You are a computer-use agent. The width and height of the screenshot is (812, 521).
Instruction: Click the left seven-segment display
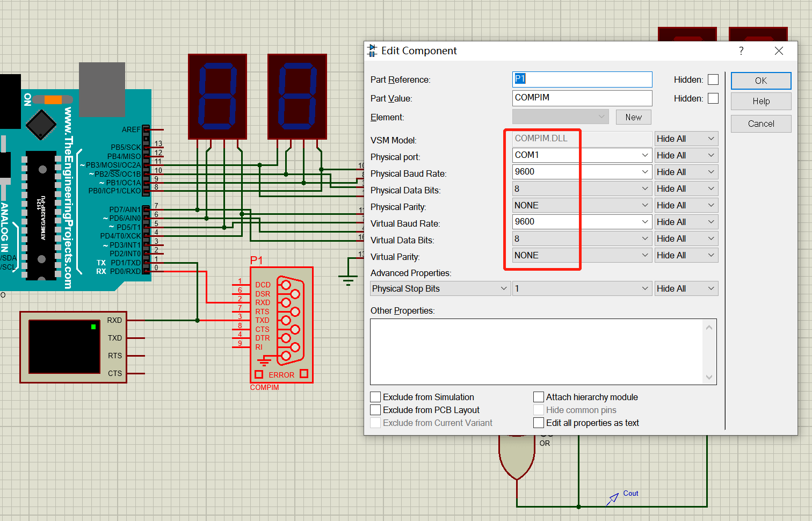pos(218,97)
